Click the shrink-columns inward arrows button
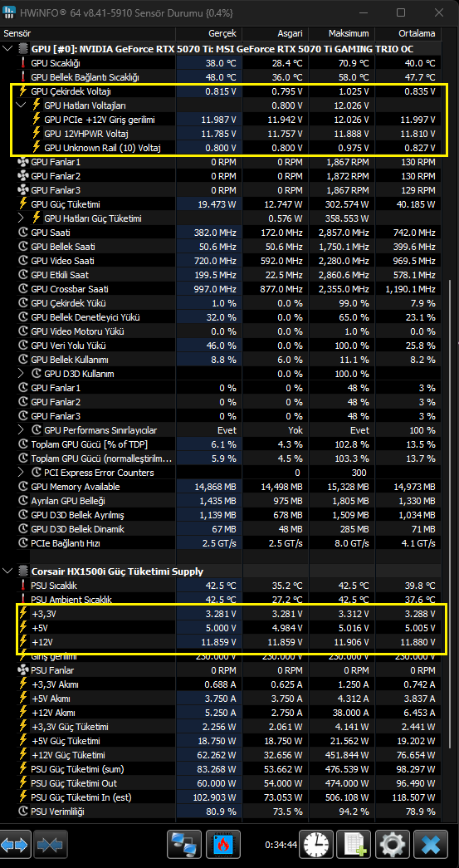Screen dimensions: 459x868 pyautogui.click(x=51, y=845)
